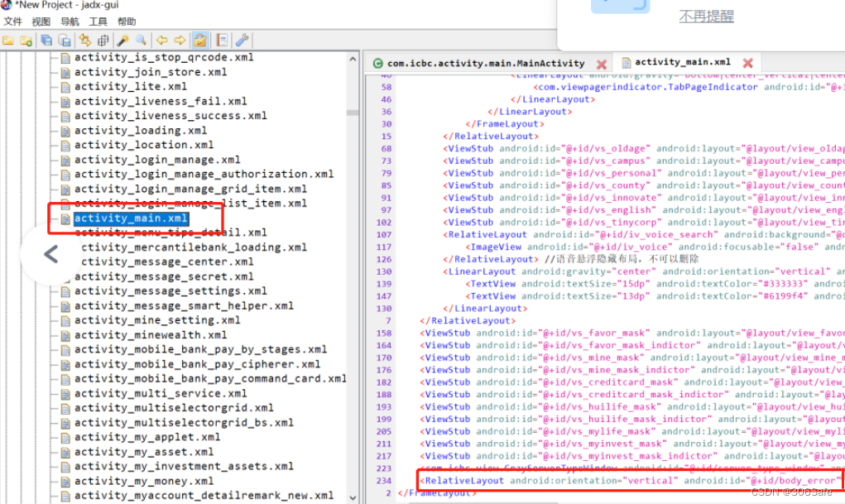The height and width of the screenshot is (504, 845).
Task: Select the highlighted activity_main.xml tree item
Action: tap(131, 218)
